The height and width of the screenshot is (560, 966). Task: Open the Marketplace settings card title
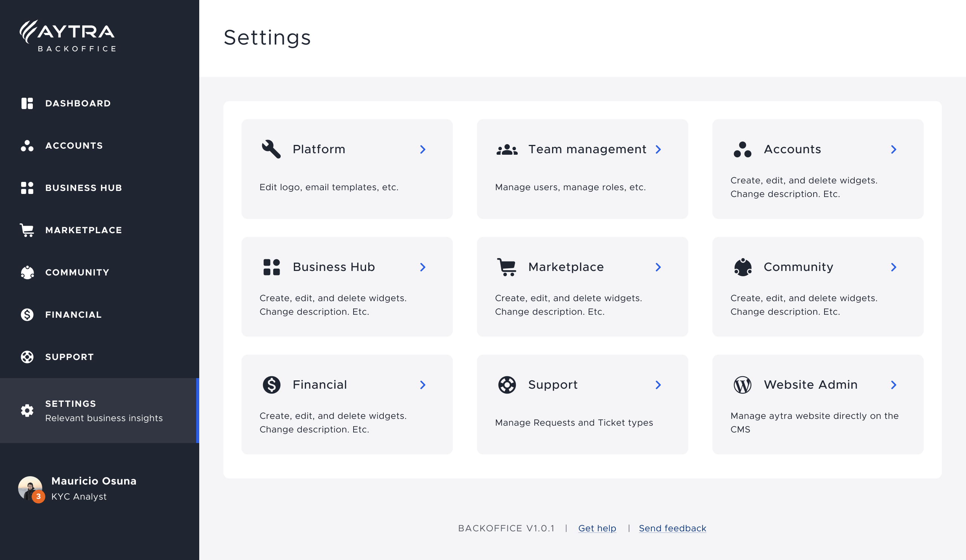tap(566, 267)
